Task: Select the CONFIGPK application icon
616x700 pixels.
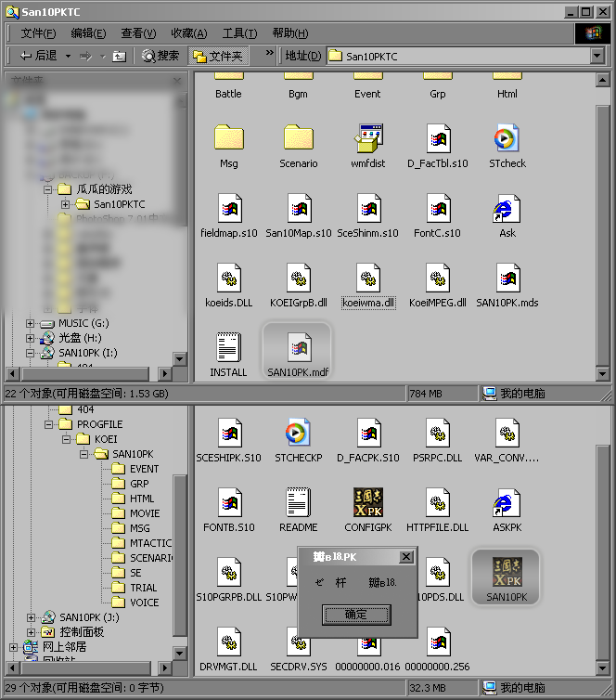Action: click(368, 503)
